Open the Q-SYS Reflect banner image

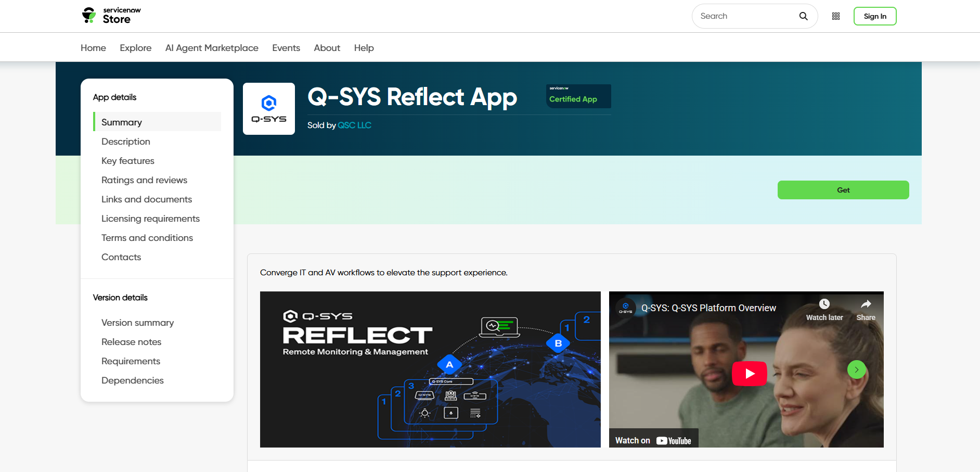click(430, 369)
